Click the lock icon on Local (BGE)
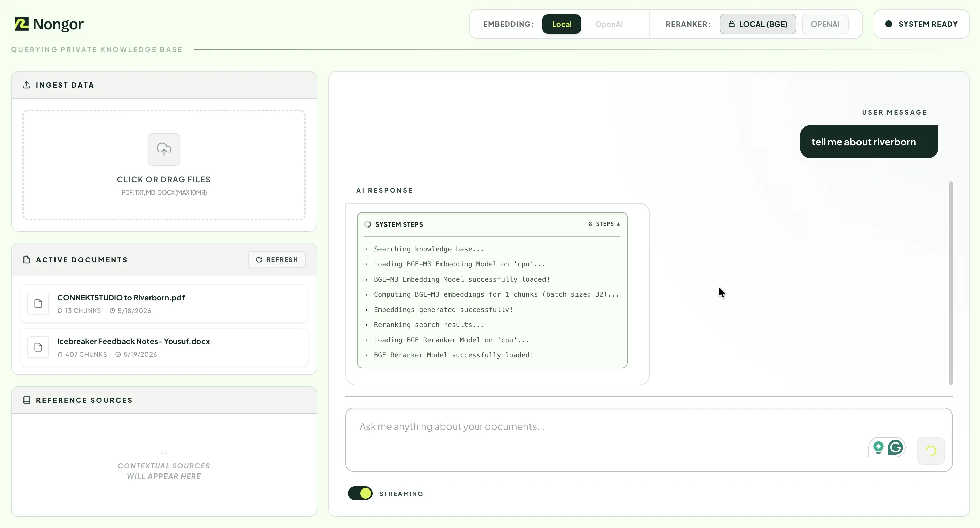The height and width of the screenshot is (528, 980). (x=731, y=24)
